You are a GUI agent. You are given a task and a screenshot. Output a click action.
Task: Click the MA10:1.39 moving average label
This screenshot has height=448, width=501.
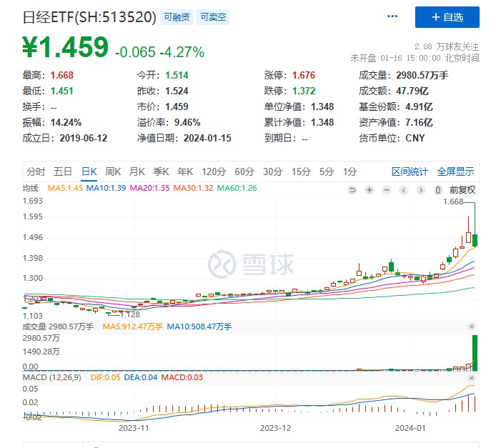coord(106,188)
